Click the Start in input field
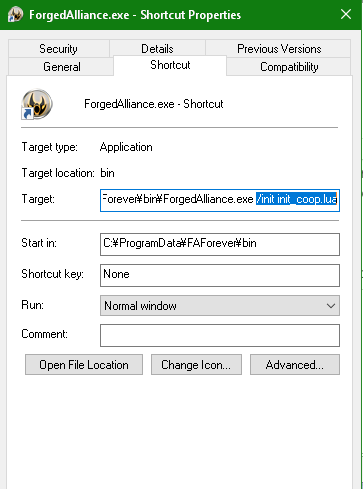 click(x=220, y=244)
